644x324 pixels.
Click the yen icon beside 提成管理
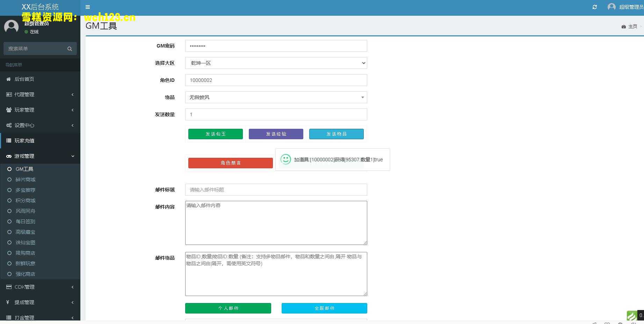pos(8,302)
